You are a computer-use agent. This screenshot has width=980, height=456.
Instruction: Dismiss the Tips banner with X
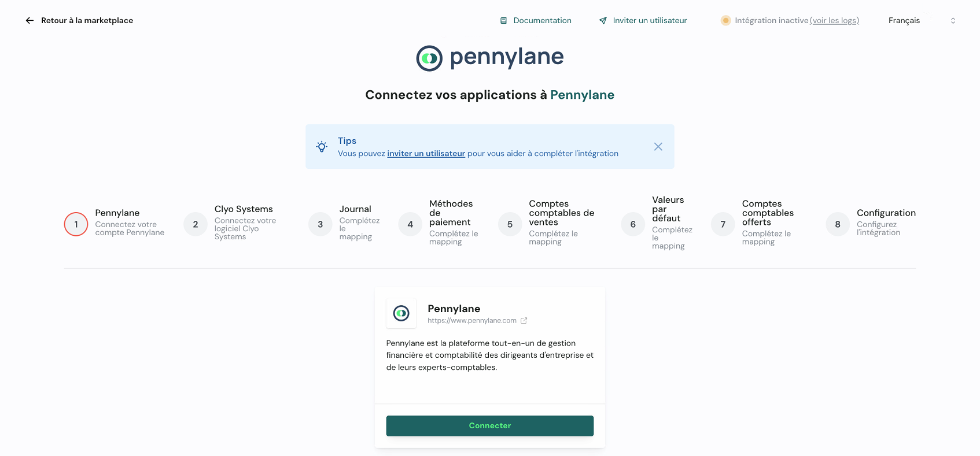[658, 147]
